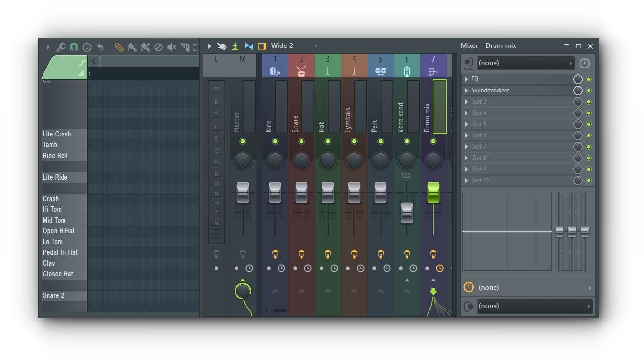644x363 pixels.
Task: Click the Verb send track icon
Action: click(407, 71)
